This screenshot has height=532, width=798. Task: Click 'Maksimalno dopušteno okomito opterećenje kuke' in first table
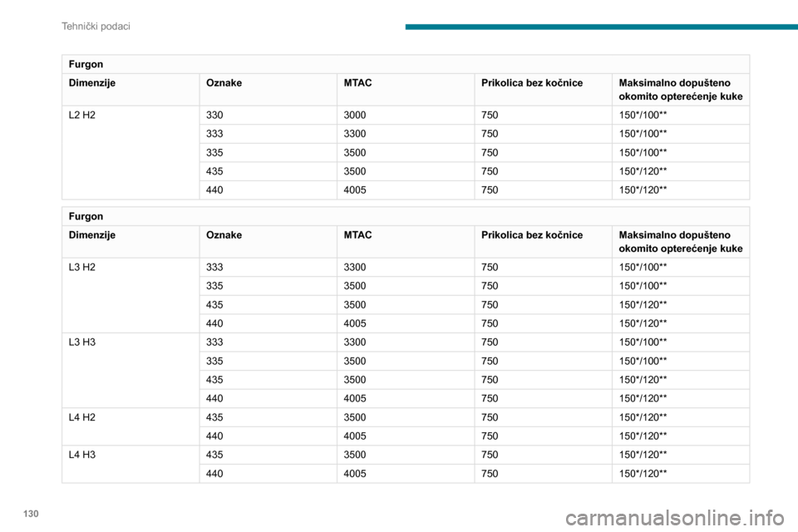681,90
